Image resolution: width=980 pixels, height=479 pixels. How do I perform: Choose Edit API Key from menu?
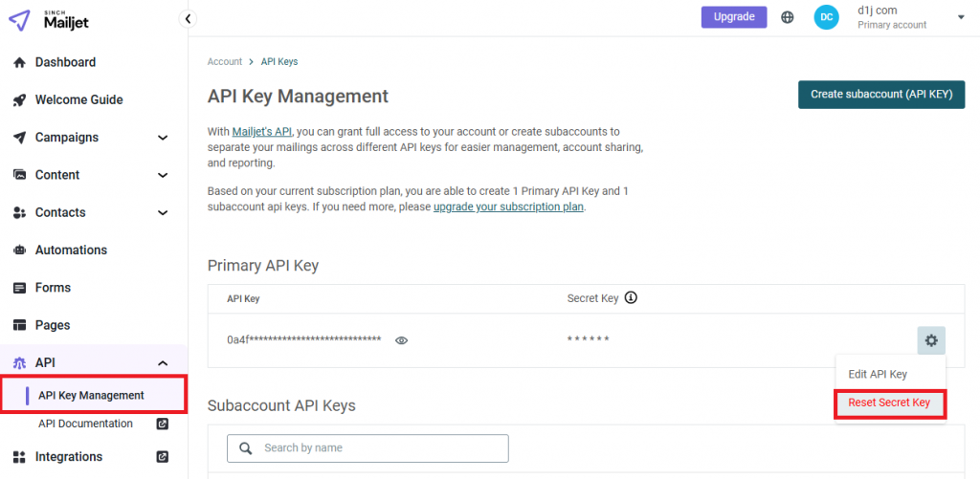click(878, 374)
